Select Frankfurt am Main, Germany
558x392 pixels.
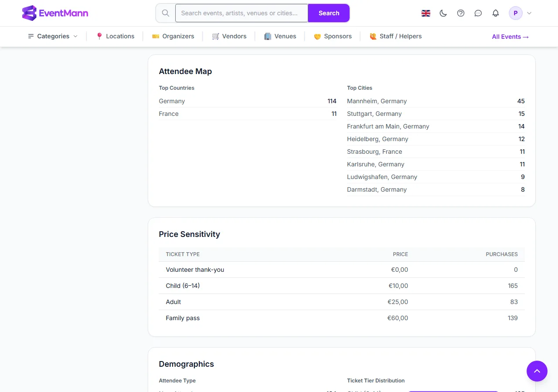pos(436,126)
